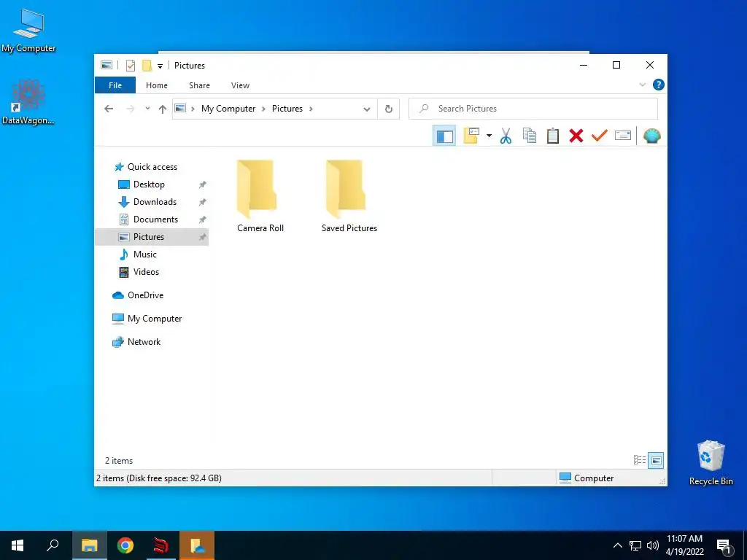The height and width of the screenshot is (560, 747).
Task: Refresh the Pictures folder
Action: coord(389,109)
